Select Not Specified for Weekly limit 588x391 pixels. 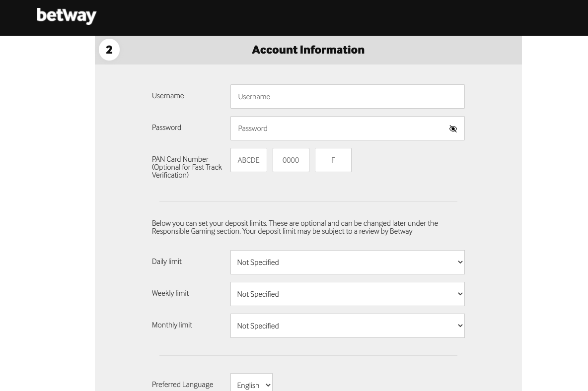(x=347, y=294)
